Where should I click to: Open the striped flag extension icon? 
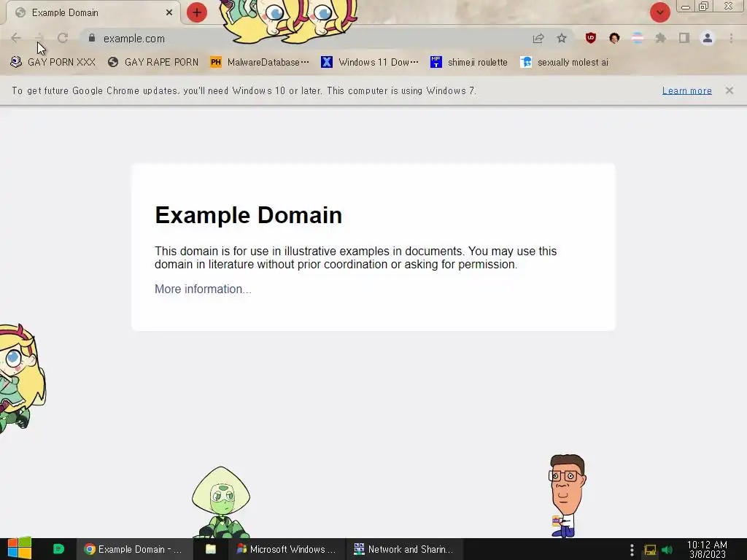(x=638, y=38)
